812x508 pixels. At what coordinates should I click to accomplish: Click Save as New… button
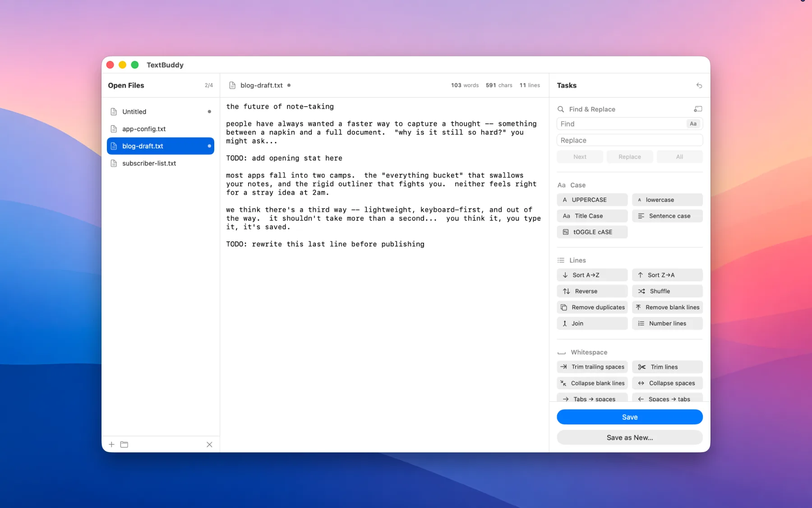tap(630, 438)
